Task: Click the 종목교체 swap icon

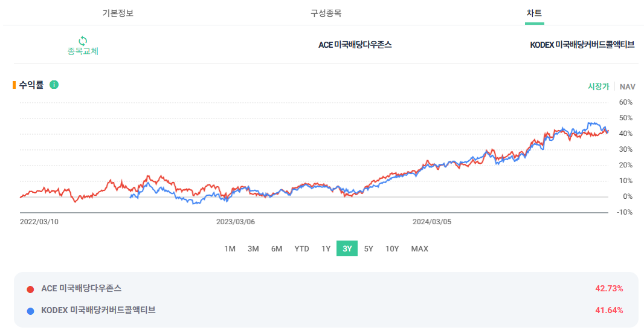Action: coord(83,41)
